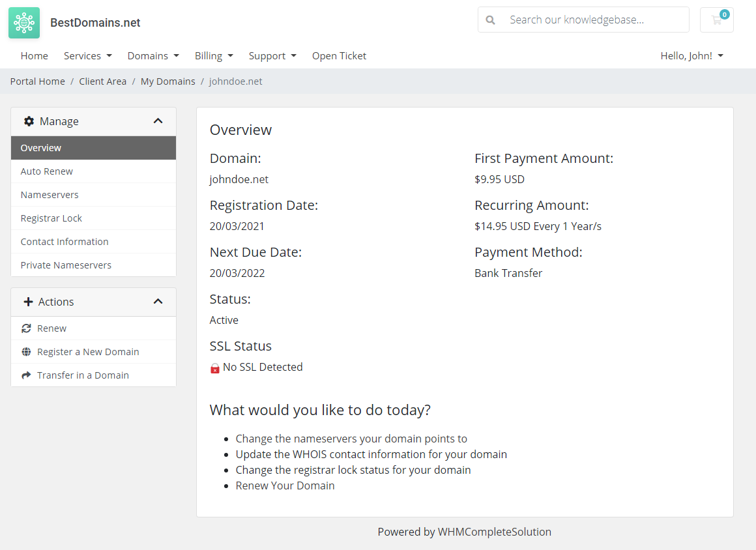The height and width of the screenshot is (550, 756).
Task: Click johndoe.net in breadcrumb
Action: pos(236,81)
